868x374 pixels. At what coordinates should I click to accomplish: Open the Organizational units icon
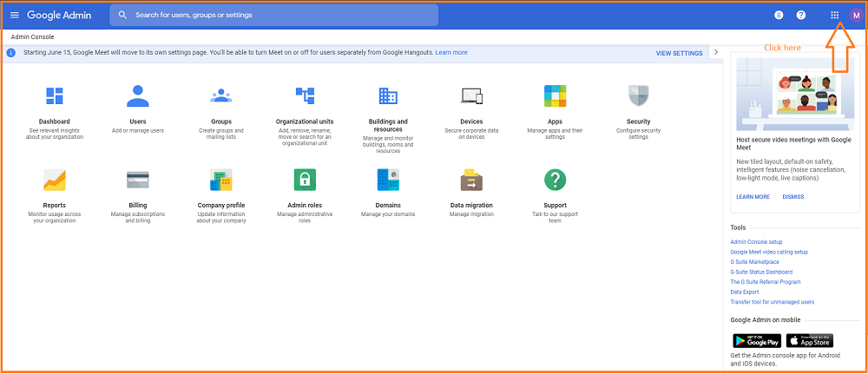pyautogui.click(x=305, y=95)
